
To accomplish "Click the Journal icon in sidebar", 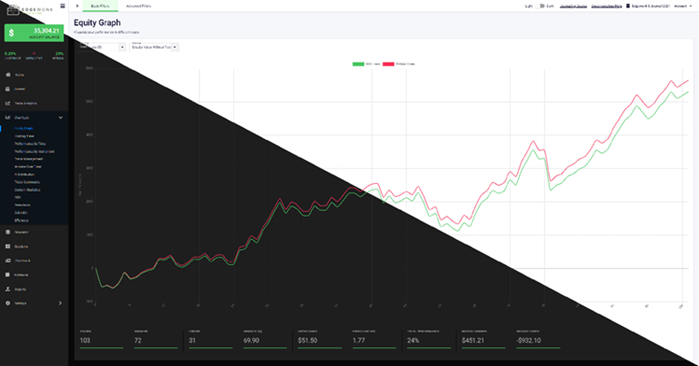I will (x=8, y=89).
